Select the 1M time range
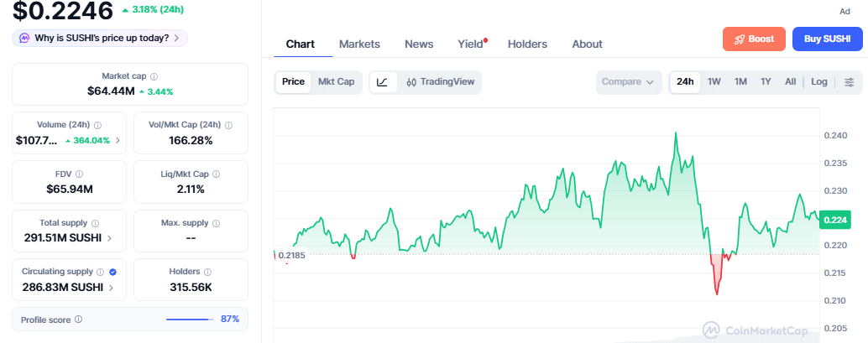The image size is (868, 343). tap(740, 82)
